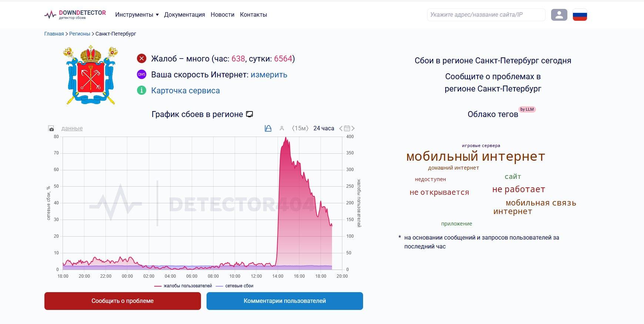Click the user account profile icon
This screenshot has width=644, height=324.
559,15
